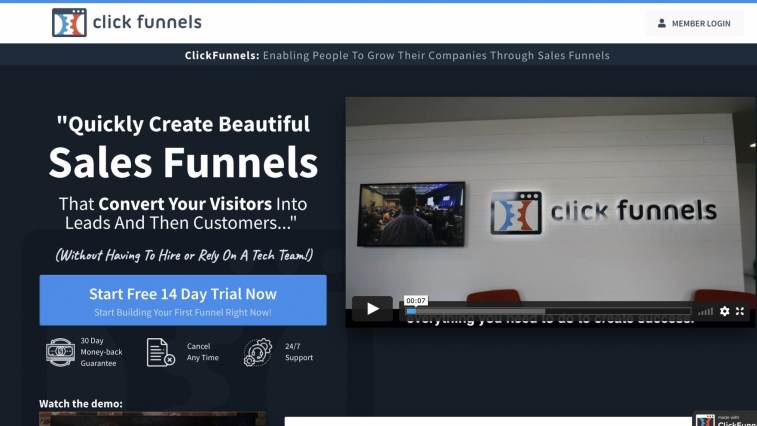Click the '30 Day Money-back Guarantee' text

pyautogui.click(x=101, y=352)
